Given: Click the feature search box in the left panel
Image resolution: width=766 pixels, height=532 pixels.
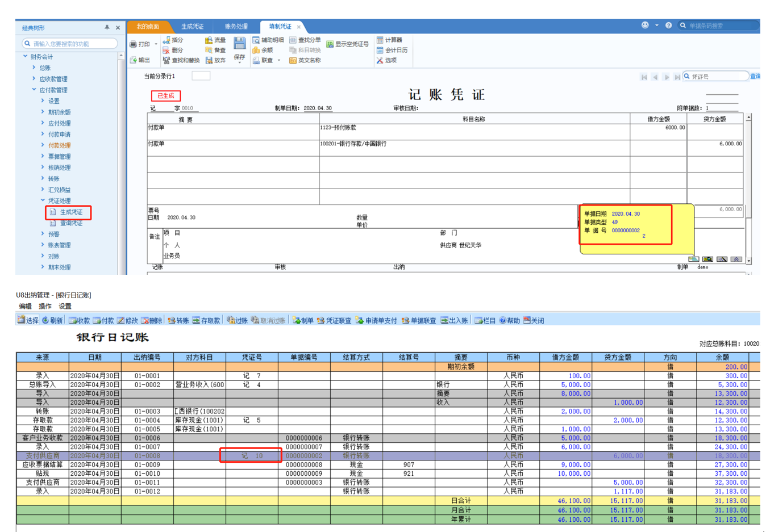Looking at the screenshot, I should click(70, 43).
